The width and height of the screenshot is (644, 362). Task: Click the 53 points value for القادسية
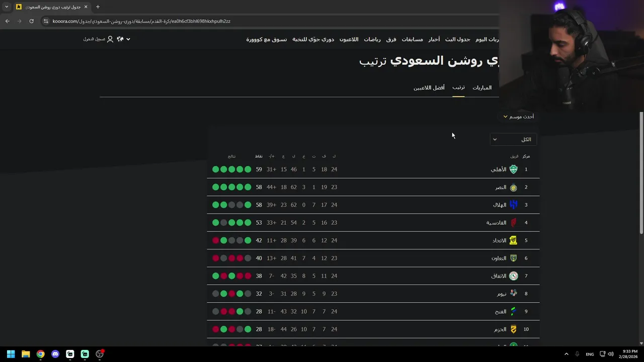259,223
